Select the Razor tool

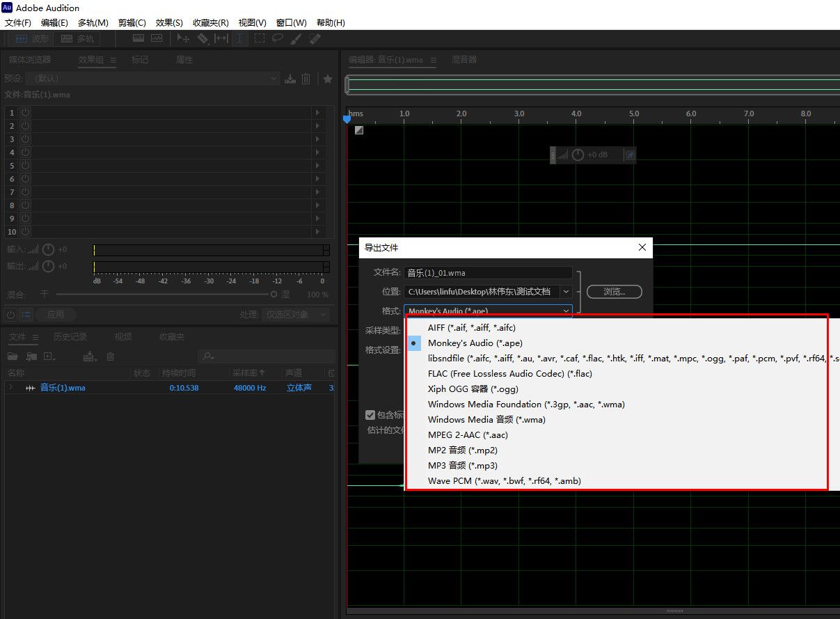[203, 39]
